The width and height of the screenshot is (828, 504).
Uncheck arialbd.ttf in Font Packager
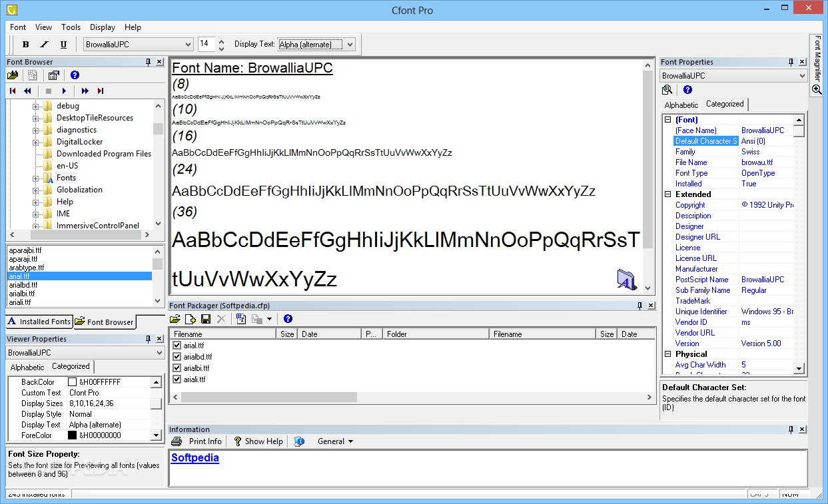point(177,357)
